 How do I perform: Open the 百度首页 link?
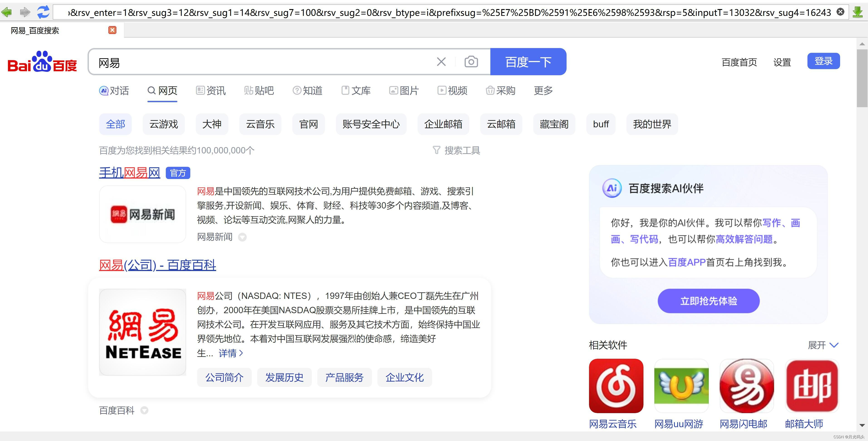[x=739, y=62]
